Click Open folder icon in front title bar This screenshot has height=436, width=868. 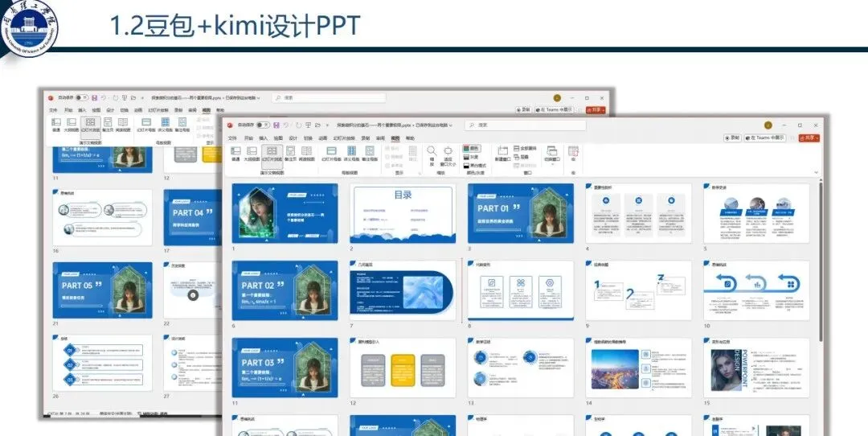[x=317, y=125]
